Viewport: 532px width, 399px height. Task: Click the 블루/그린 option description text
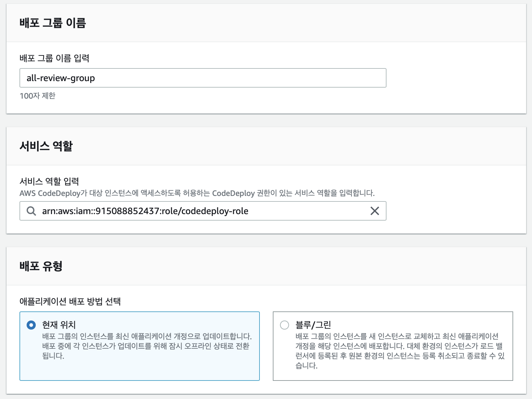click(x=400, y=351)
